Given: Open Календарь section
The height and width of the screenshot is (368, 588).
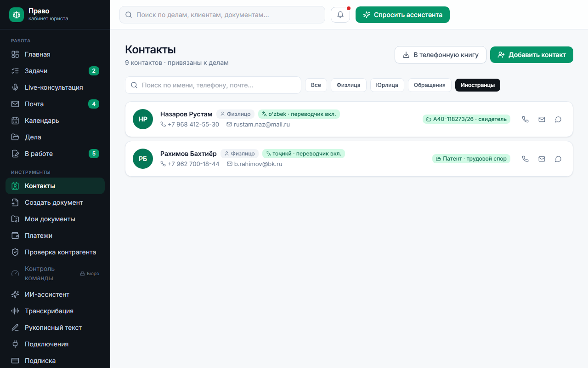Looking at the screenshot, I should [x=55, y=121].
